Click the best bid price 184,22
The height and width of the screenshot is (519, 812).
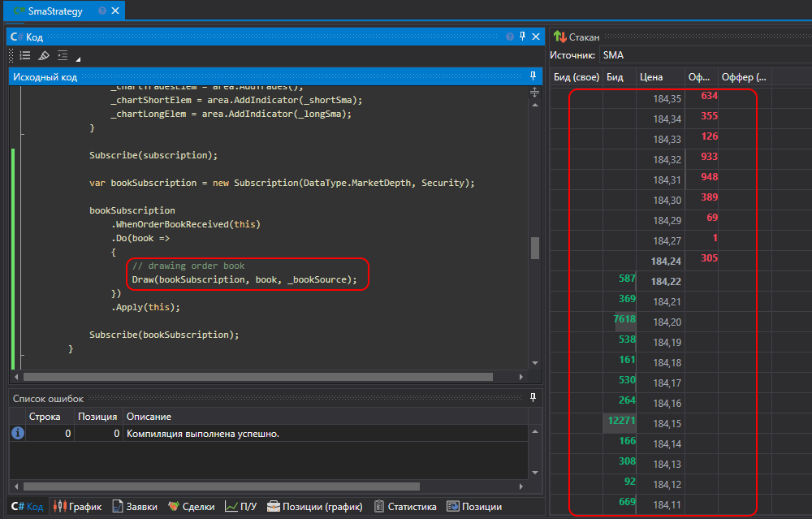click(666, 281)
